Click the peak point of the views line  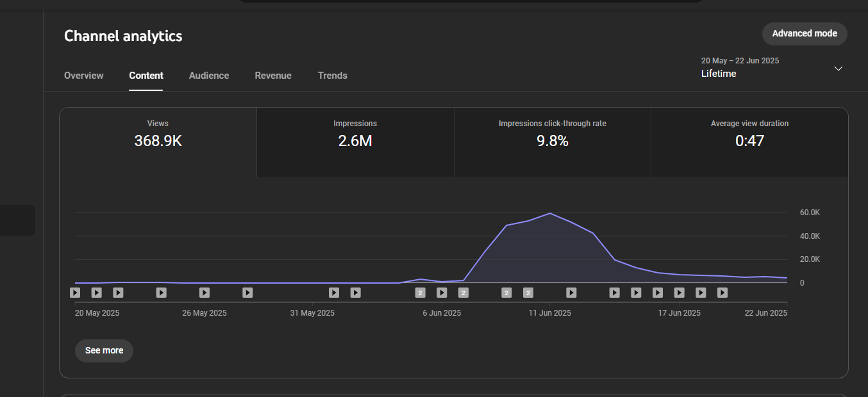pos(550,213)
